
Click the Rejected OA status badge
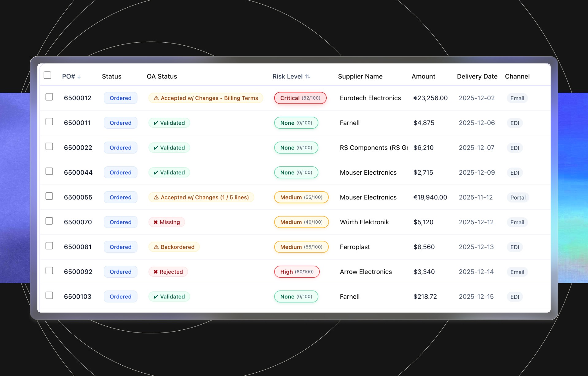pos(168,272)
